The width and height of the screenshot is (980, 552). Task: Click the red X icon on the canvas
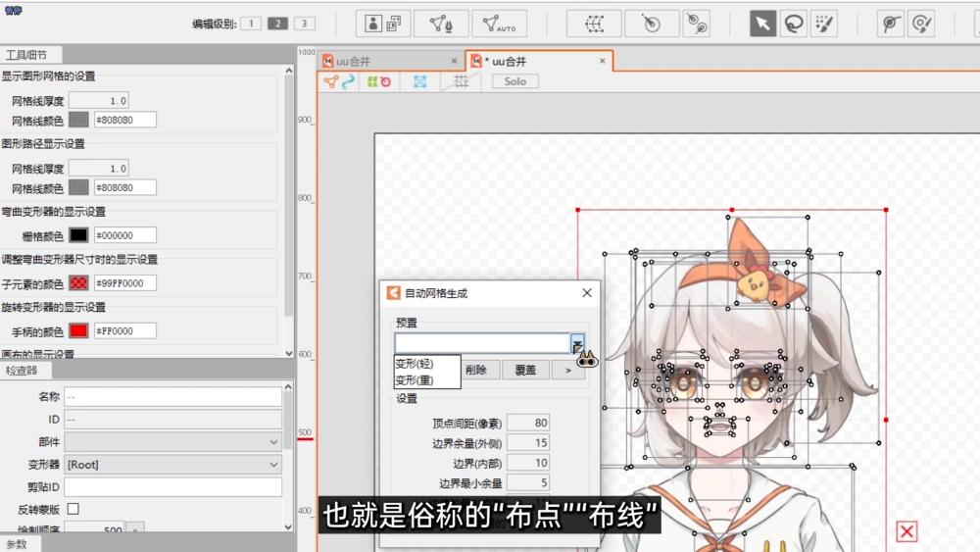click(x=906, y=531)
